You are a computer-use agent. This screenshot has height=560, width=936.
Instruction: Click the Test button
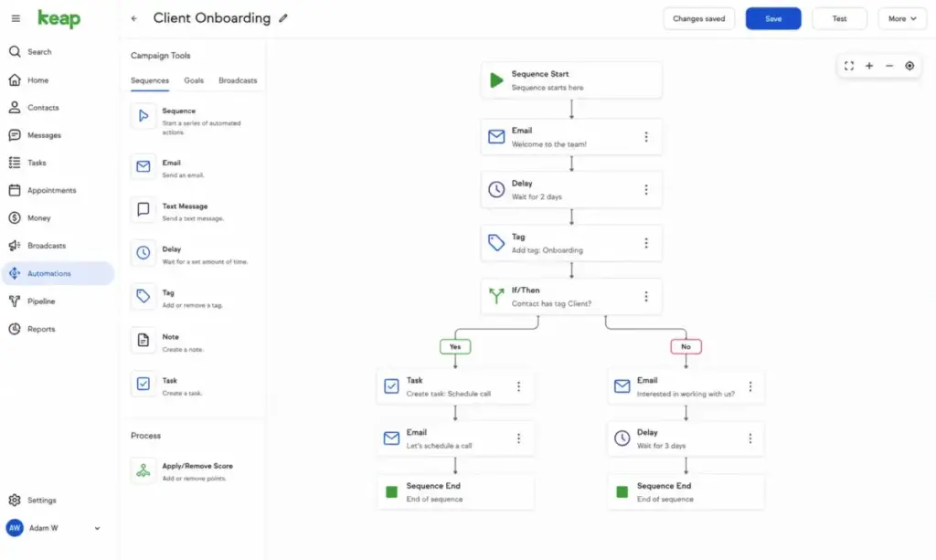[839, 18]
